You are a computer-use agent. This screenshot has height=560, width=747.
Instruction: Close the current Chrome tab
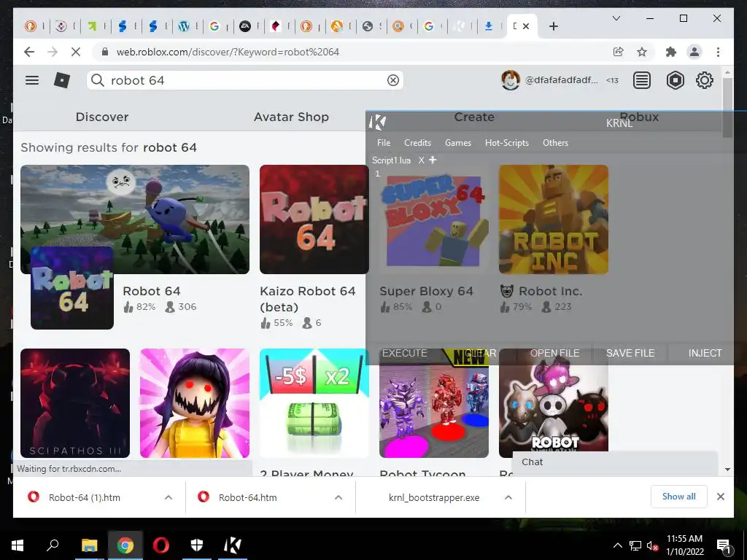(525, 26)
